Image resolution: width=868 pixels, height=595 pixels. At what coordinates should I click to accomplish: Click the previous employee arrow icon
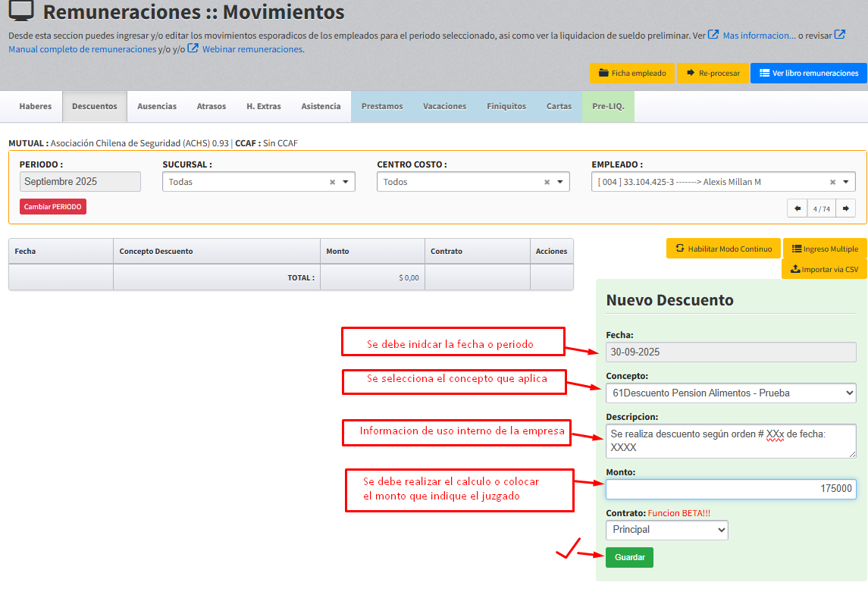tap(797, 208)
